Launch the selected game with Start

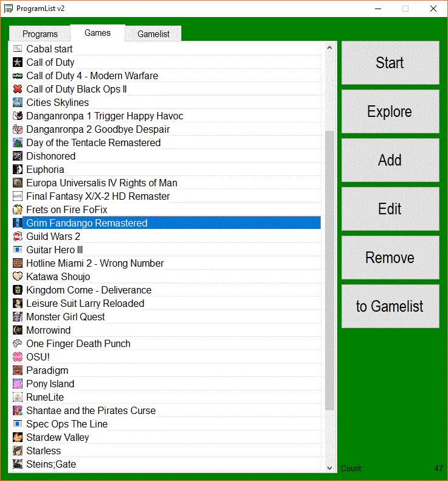pyautogui.click(x=390, y=63)
